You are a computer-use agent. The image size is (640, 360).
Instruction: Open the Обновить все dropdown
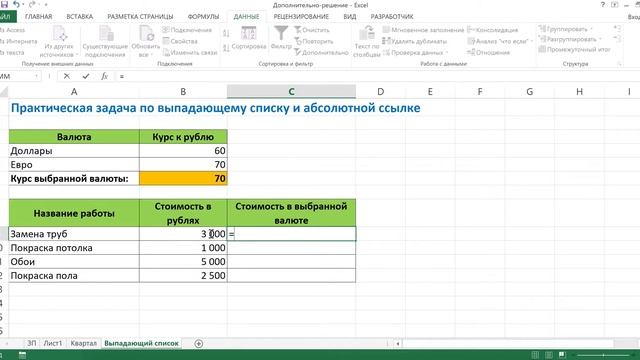pyautogui.click(x=145, y=41)
